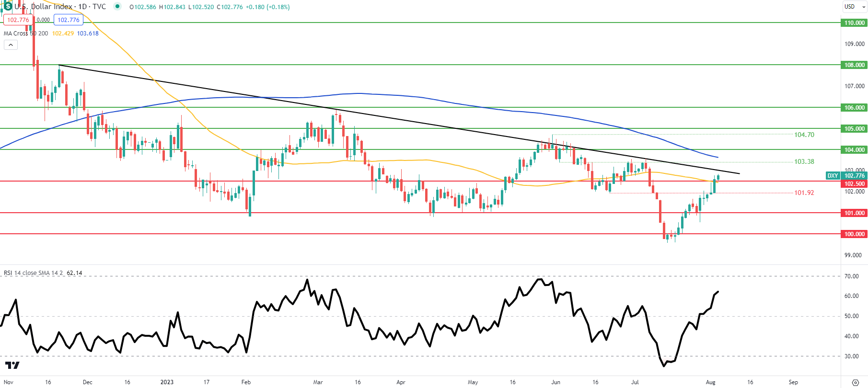The image size is (868, 388).
Task: Click the red 102.500 price label
Action: (854, 184)
